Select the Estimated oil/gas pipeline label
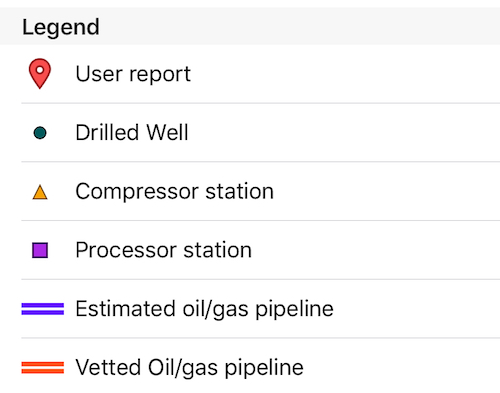 click(x=205, y=309)
